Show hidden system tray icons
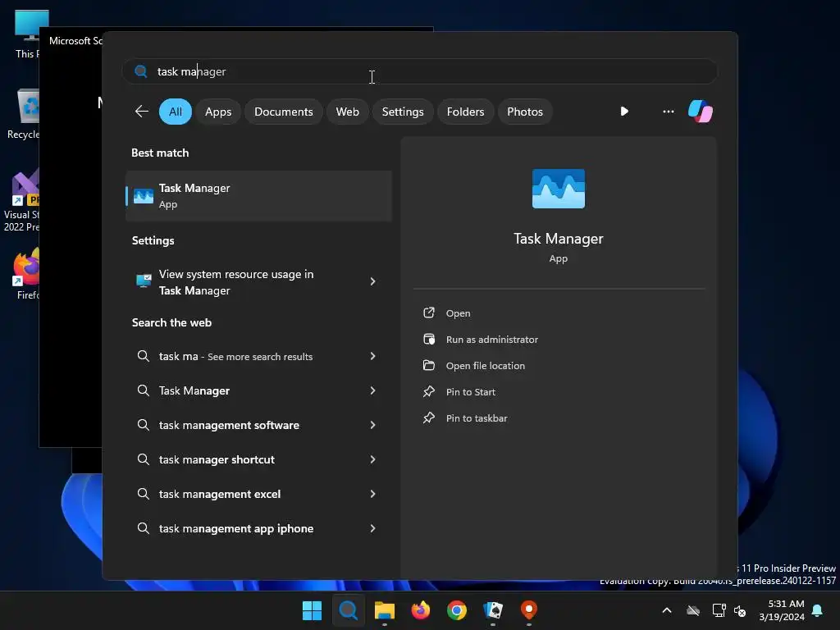This screenshot has height=630, width=840. point(666,610)
